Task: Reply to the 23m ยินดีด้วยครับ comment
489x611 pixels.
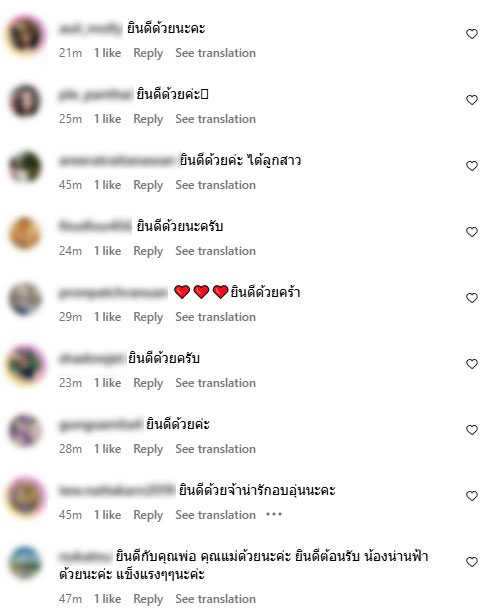Action: tap(148, 383)
